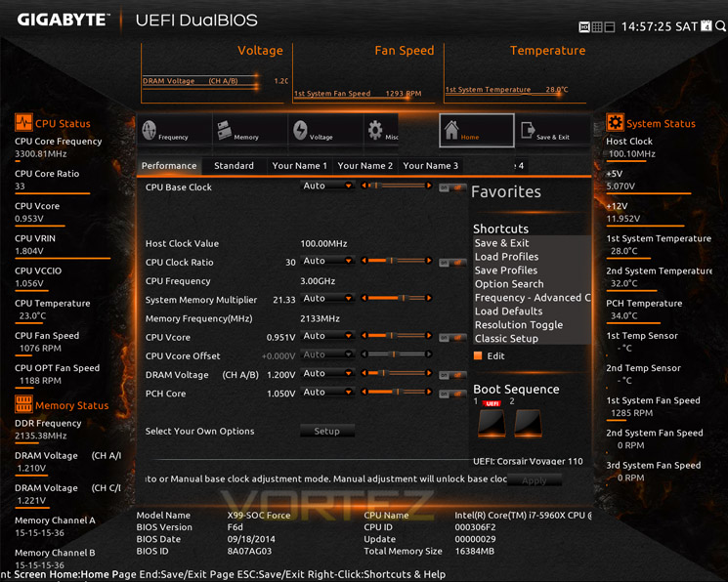Expand the System Memory Multiplier Auto dropdown
Image resolution: width=728 pixels, height=582 pixels.
pos(327,299)
